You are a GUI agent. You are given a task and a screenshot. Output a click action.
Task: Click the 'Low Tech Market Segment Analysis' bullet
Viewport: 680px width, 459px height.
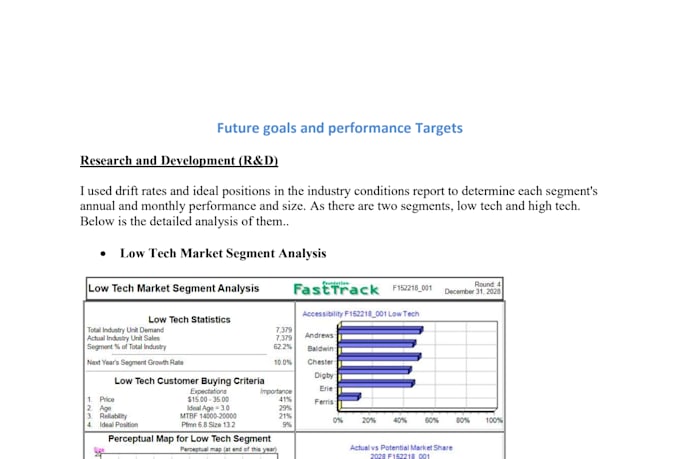coord(223,253)
